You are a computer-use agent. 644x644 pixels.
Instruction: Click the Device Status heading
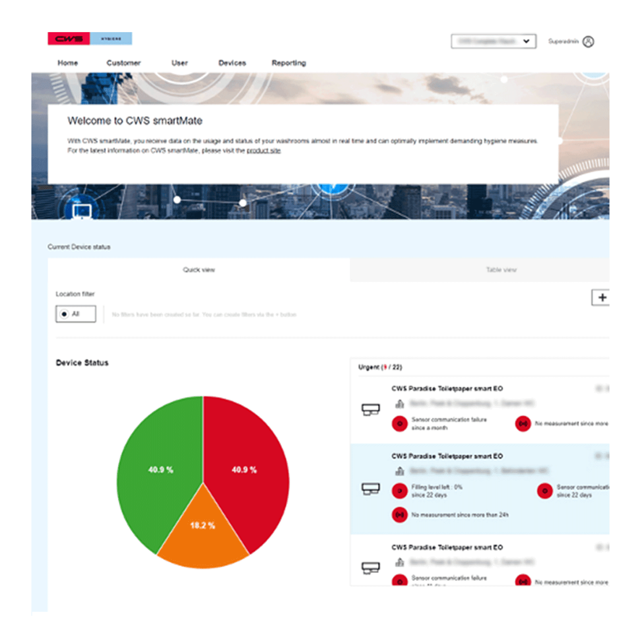click(82, 363)
